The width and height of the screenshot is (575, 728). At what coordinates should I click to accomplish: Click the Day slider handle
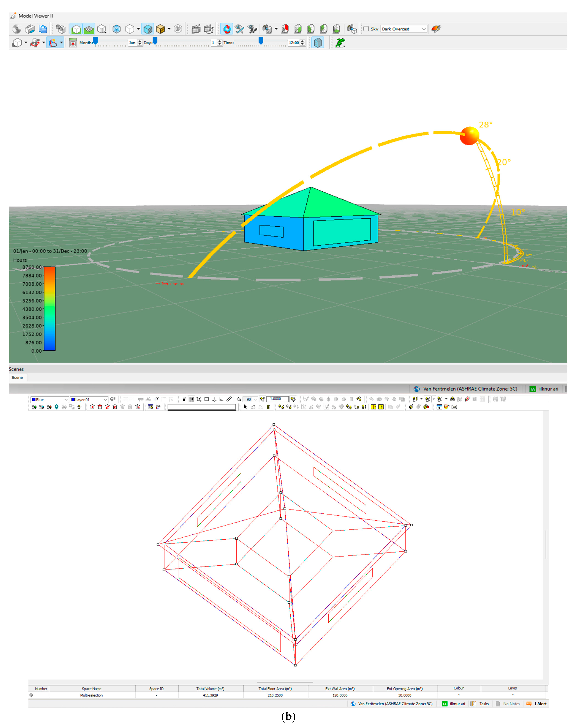[155, 41]
